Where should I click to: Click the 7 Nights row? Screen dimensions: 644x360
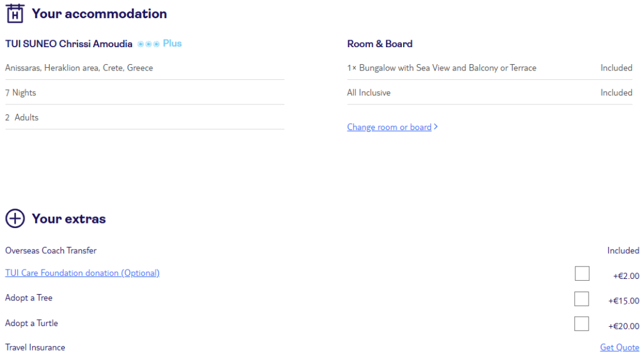pos(145,92)
